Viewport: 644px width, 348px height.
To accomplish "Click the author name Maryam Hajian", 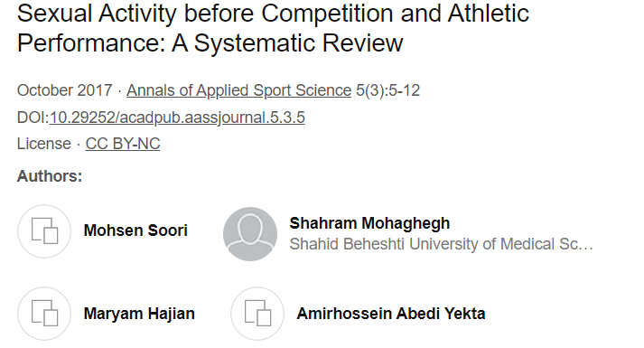I will pos(139,314).
